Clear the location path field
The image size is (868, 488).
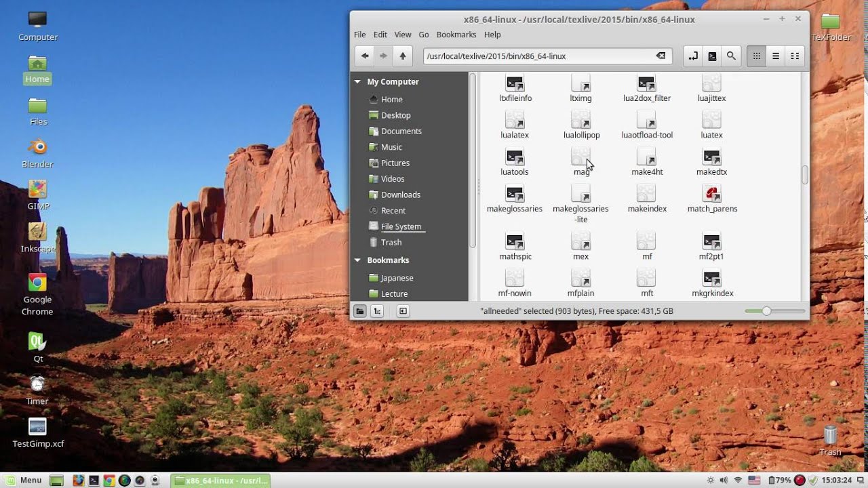click(660, 56)
